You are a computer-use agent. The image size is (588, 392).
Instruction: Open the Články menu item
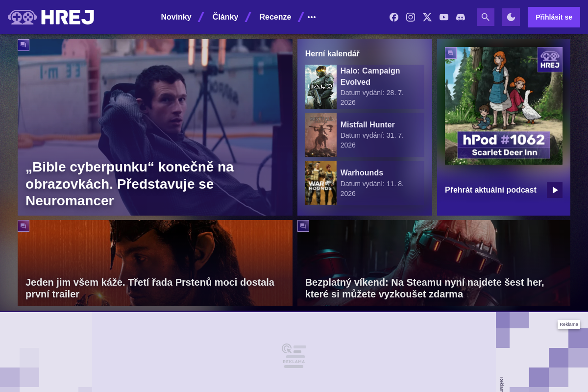pyautogui.click(x=225, y=17)
